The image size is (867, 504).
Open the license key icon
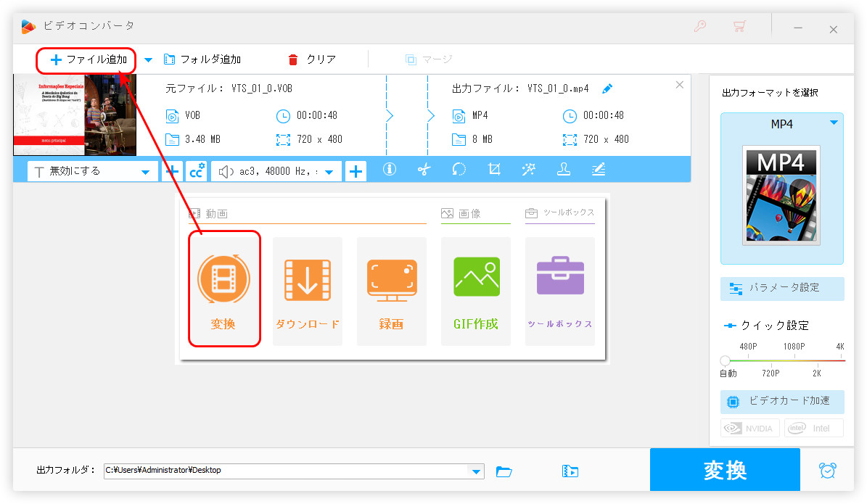(700, 27)
